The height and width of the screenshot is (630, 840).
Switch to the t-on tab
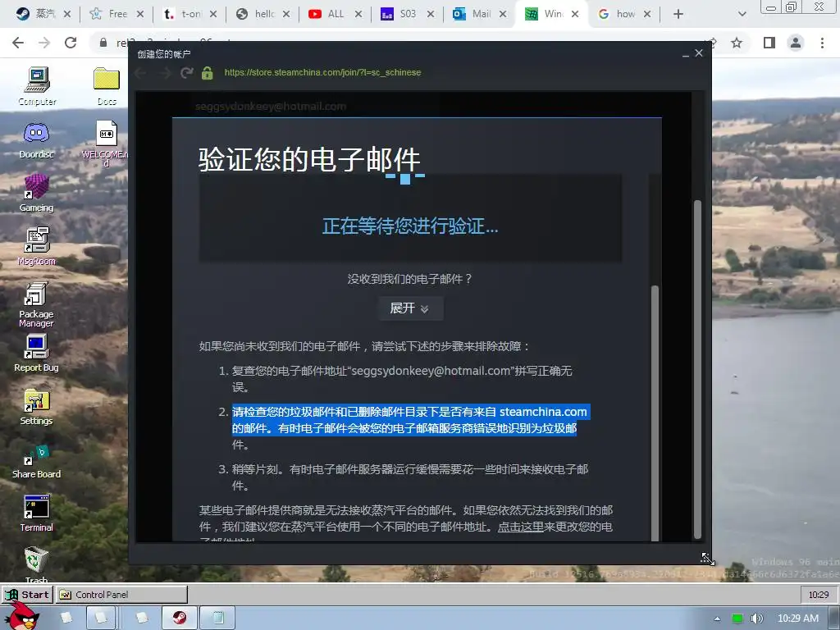pos(189,14)
